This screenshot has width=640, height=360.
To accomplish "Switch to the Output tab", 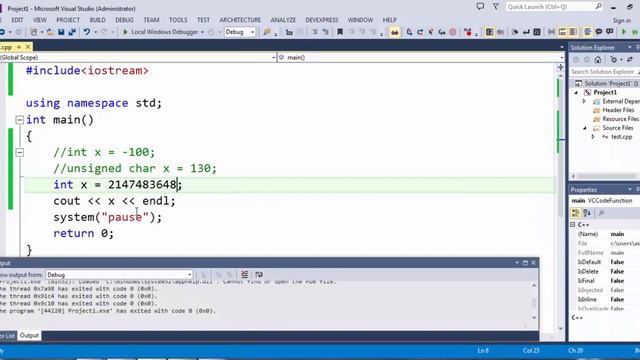I will point(29,336).
